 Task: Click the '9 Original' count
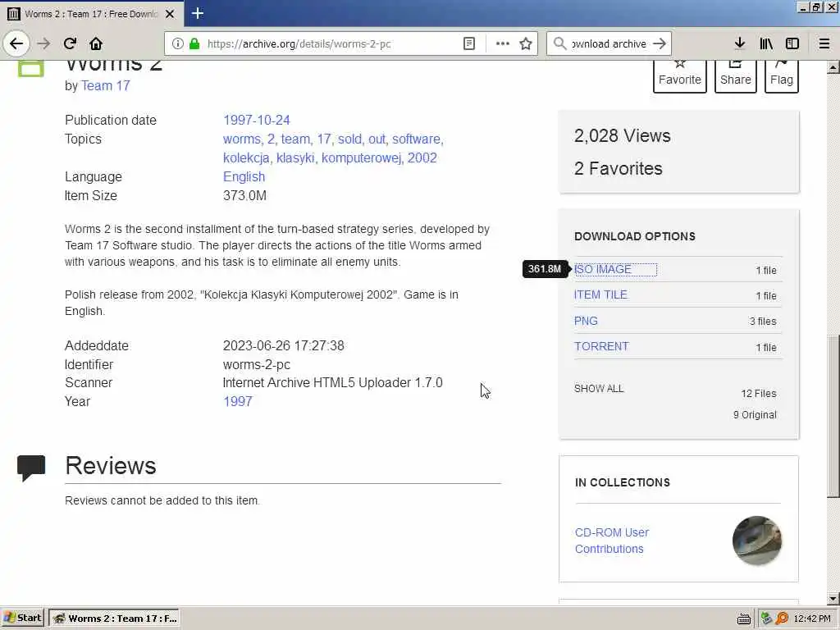pyautogui.click(x=755, y=414)
